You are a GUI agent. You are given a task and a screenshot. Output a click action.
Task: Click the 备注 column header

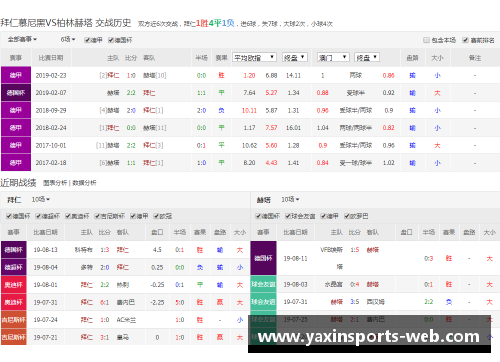coord(475,58)
